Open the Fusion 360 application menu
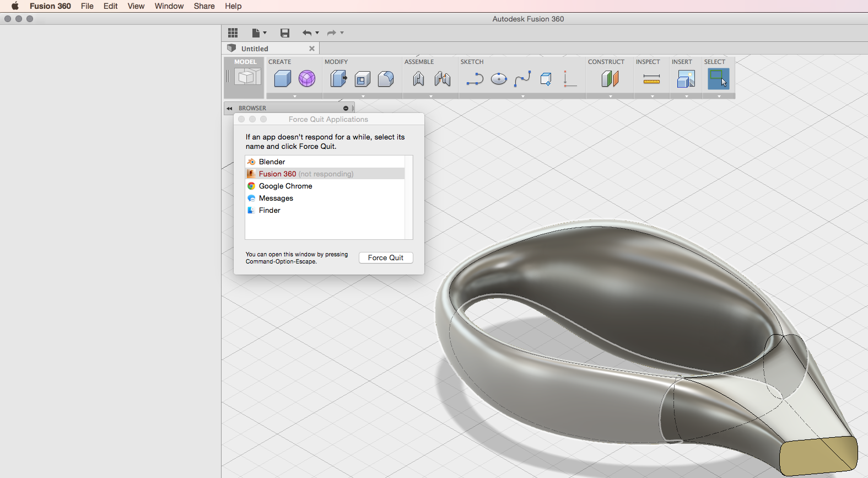This screenshot has height=478, width=868. tap(50, 6)
